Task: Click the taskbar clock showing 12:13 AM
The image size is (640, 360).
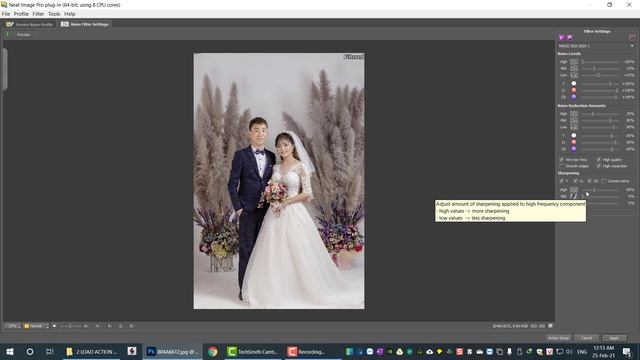Action: 604,351
